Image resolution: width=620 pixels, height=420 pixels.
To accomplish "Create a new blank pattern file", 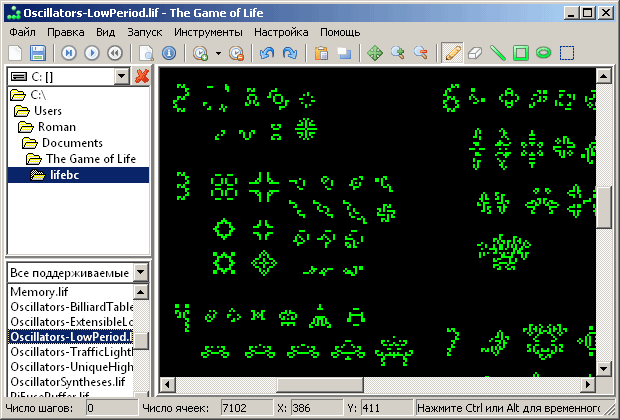I will point(15,53).
